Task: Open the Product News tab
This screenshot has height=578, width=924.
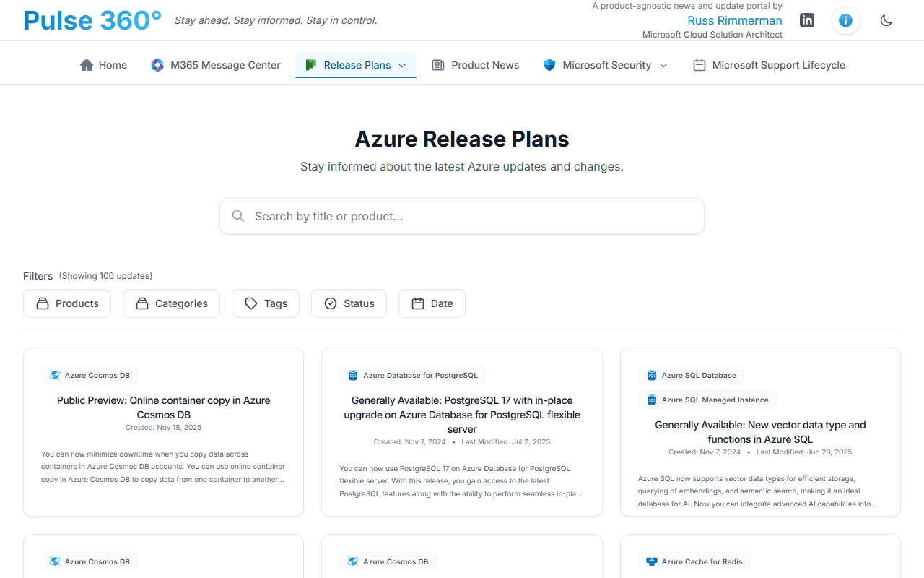Action: tap(476, 65)
